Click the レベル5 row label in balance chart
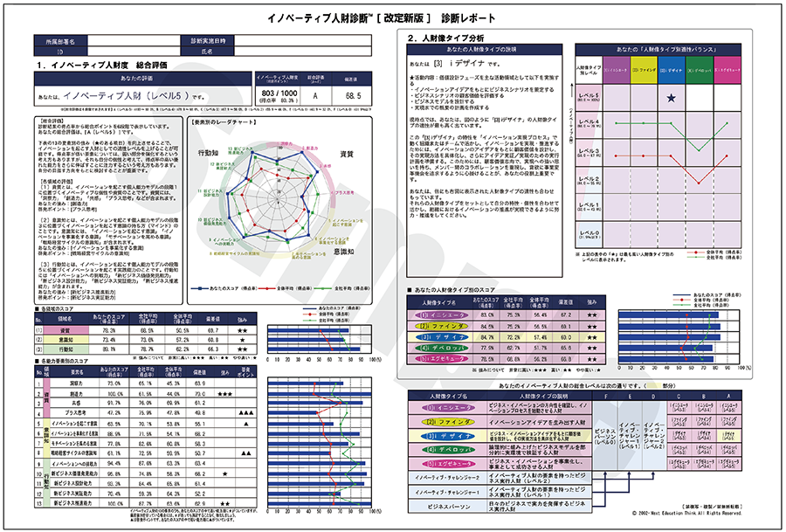The height and width of the screenshot is (532, 786). tap(589, 97)
